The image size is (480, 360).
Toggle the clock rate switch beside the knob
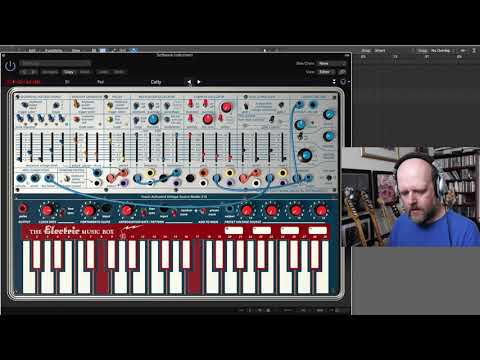point(62,212)
